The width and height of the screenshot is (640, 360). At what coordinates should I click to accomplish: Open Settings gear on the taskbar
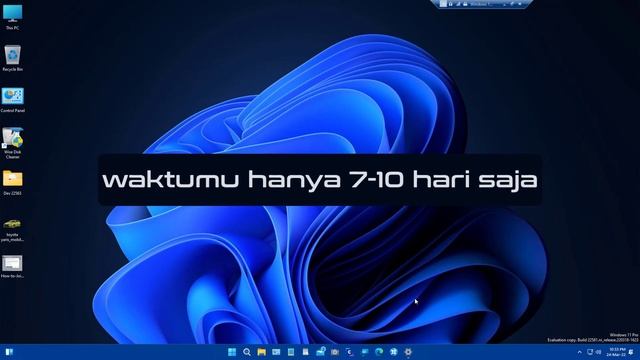tap(408, 352)
